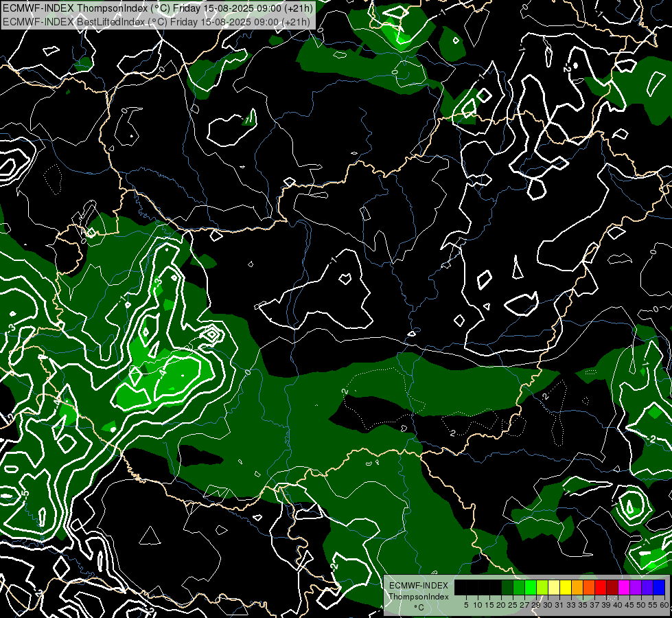This screenshot has width=672, height=618.
Task: Select the indigo 50–55 legend swatch
Action: point(647,587)
